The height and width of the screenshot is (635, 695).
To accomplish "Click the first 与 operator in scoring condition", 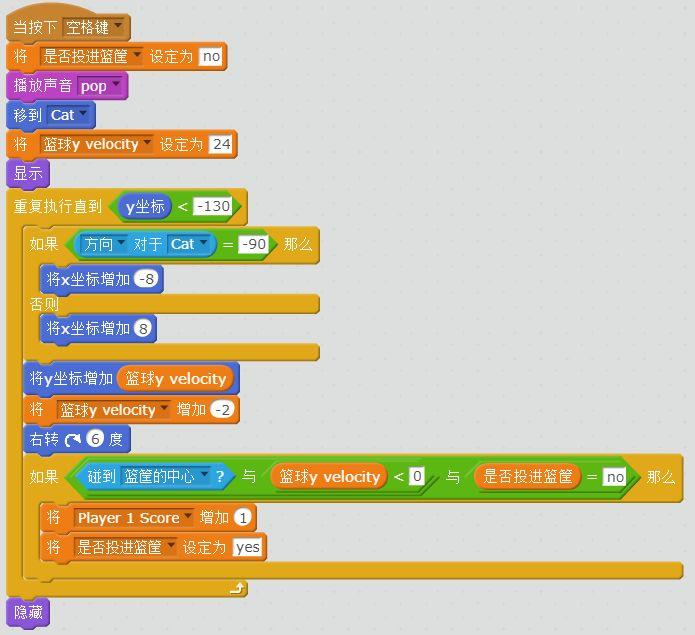I will coord(249,476).
